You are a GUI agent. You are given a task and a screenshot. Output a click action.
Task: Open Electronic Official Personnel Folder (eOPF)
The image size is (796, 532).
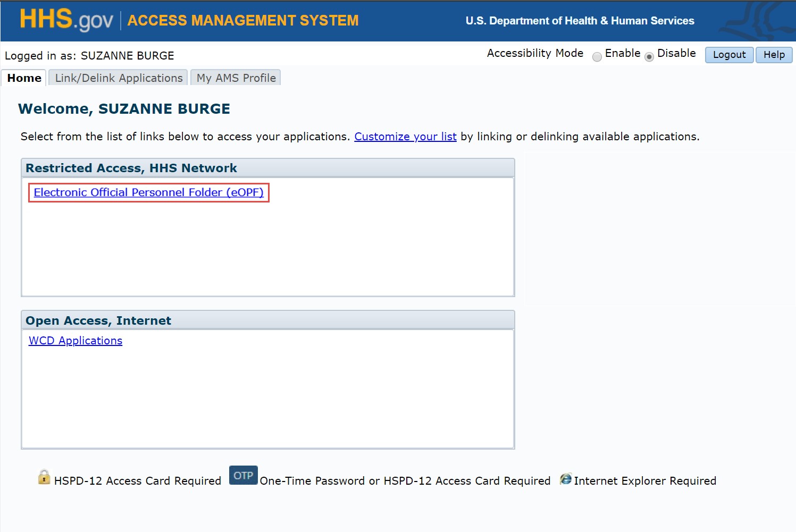click(x=148, y=192)
